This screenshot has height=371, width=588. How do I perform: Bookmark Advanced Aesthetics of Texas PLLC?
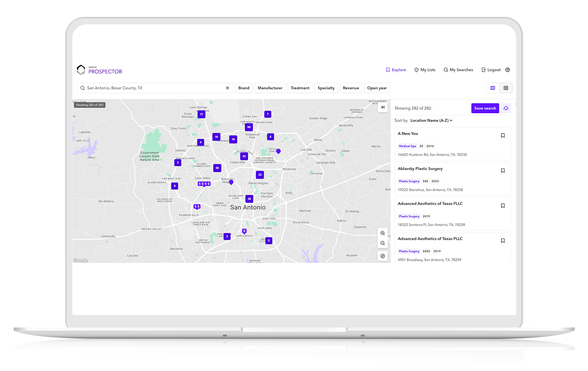click(x=503, y=205)
